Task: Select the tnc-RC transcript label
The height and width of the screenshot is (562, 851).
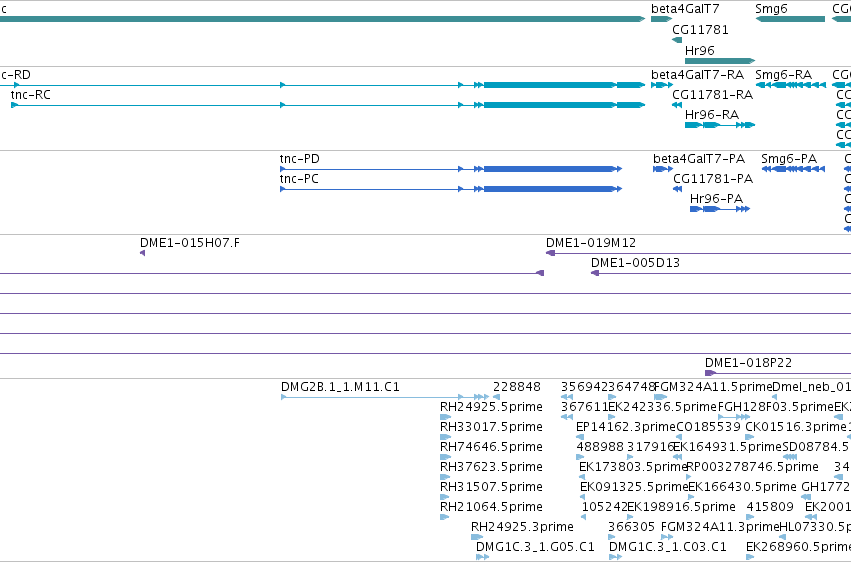Action: point(31,95)
